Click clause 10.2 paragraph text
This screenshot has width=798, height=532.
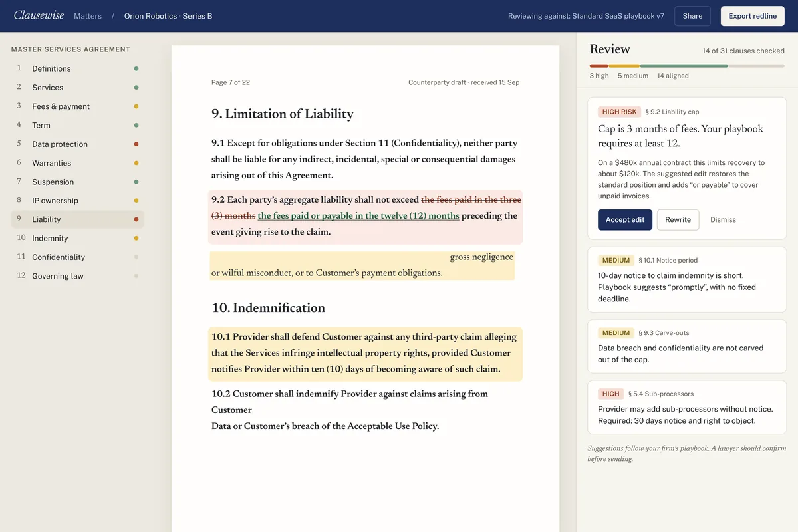point(350,410)
